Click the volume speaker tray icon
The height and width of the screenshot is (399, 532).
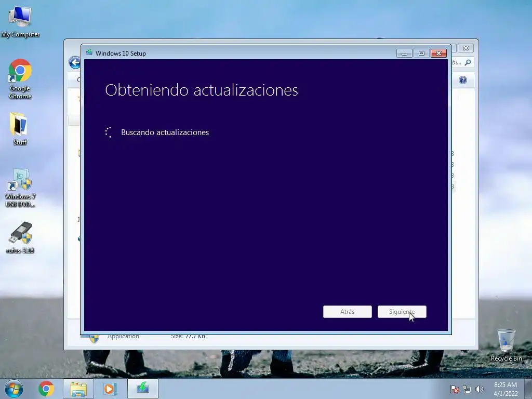pyautogui.click(x=480, y=389)
